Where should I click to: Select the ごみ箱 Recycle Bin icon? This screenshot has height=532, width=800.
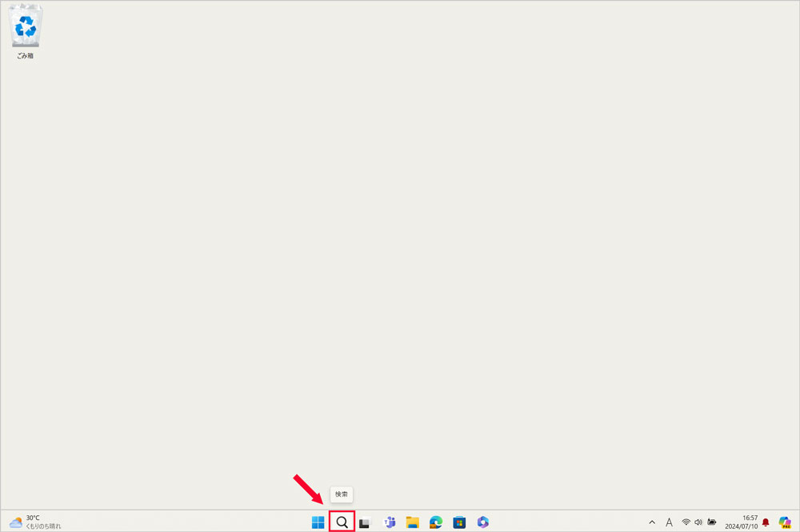pos(26,32)
